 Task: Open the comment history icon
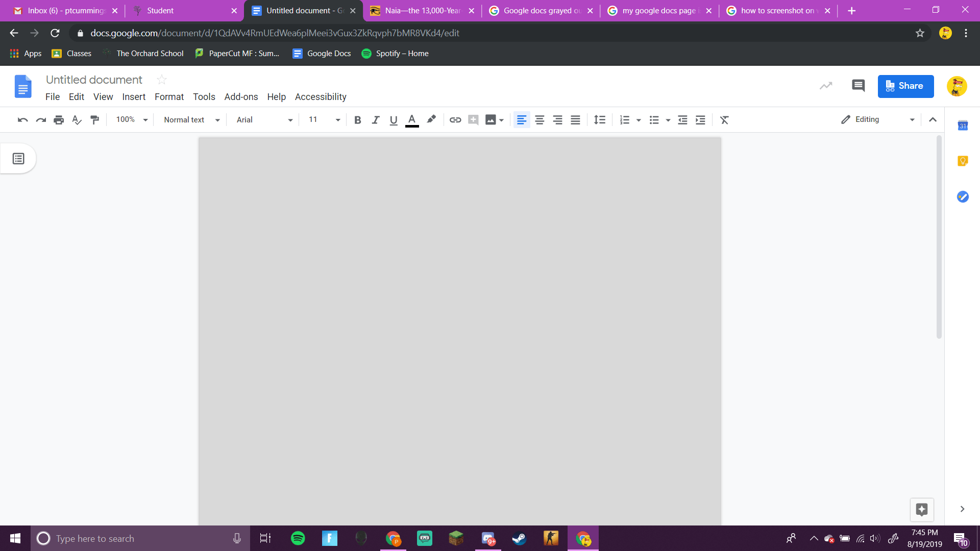pyautogui.click(x=858, y=86)
